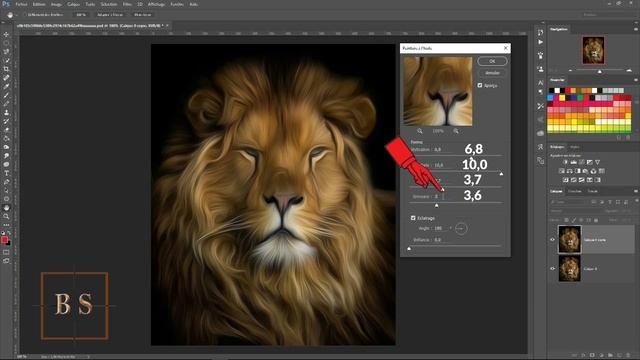The height and width of the screenshot is (360, 640).
Task: Add a Levels adjustment layer
Action: tap(573, 162)
